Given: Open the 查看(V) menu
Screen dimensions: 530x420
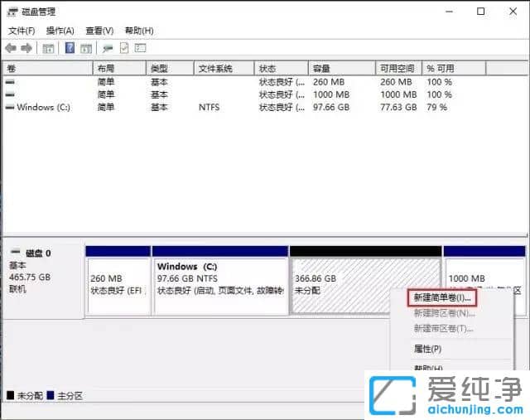Looking at the screenshot, I should pos(99,31).
